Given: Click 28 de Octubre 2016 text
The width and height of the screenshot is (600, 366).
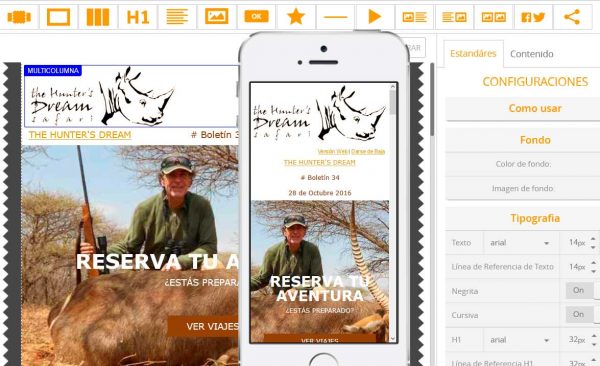Looking at the screenshot, I should click(x=320, y=193).
